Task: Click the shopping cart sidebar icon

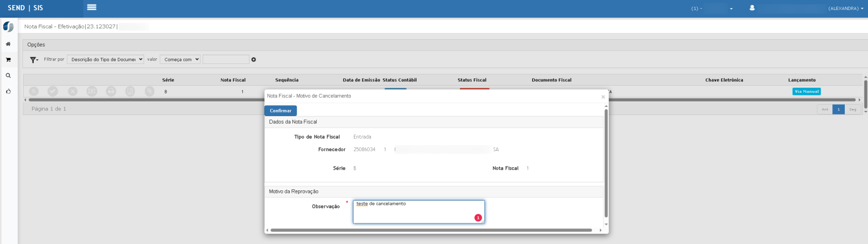Action: (x=8, y=60)
